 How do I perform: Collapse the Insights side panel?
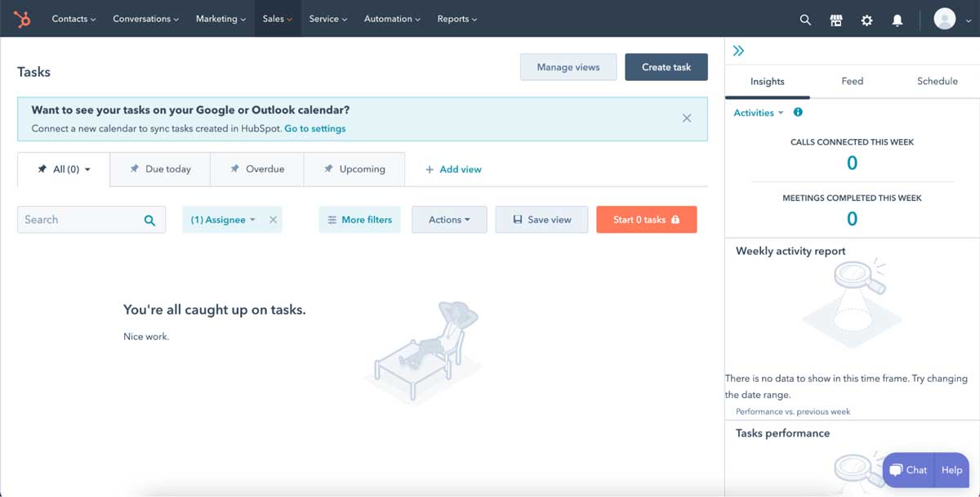tap(738, 50)
